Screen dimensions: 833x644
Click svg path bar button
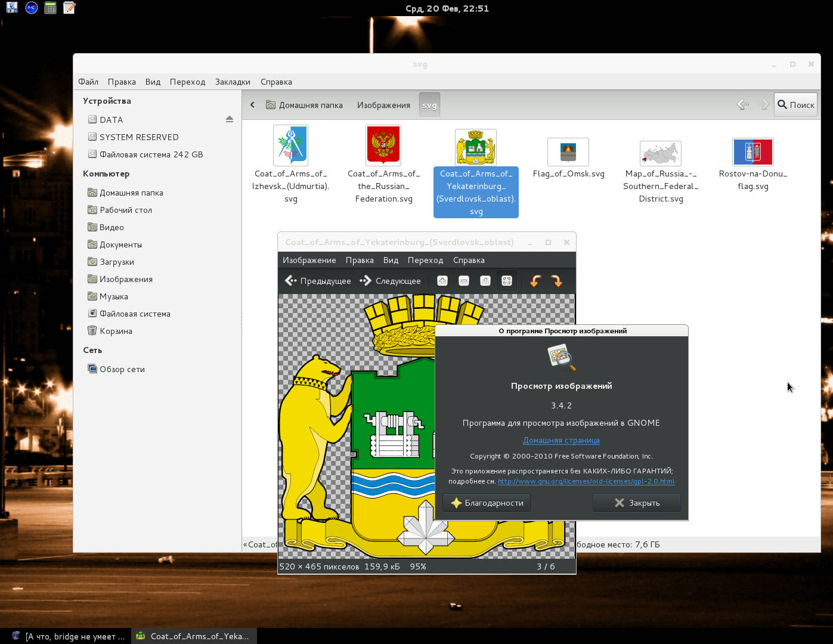click(429, 105)
